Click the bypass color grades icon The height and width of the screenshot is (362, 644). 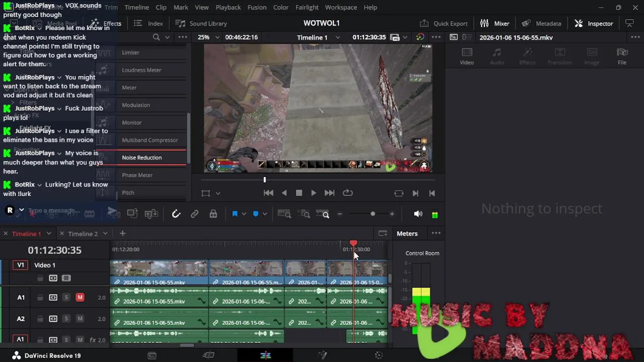(420, 37)
